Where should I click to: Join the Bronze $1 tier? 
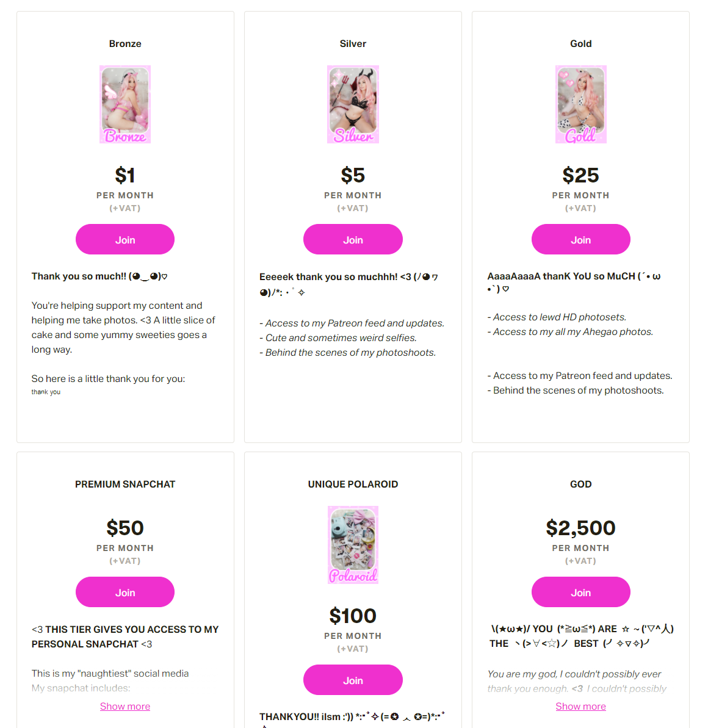[125, 239]
